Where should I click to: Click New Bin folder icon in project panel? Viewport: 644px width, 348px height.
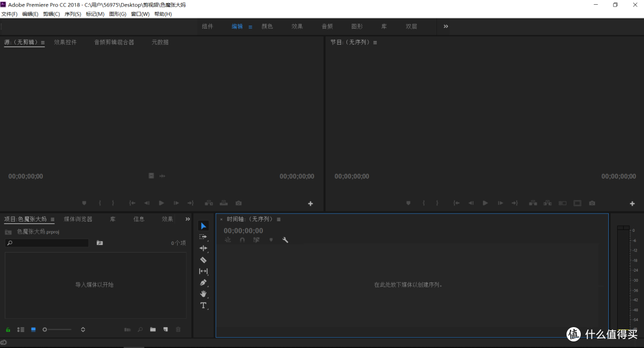tap(153, 330)
